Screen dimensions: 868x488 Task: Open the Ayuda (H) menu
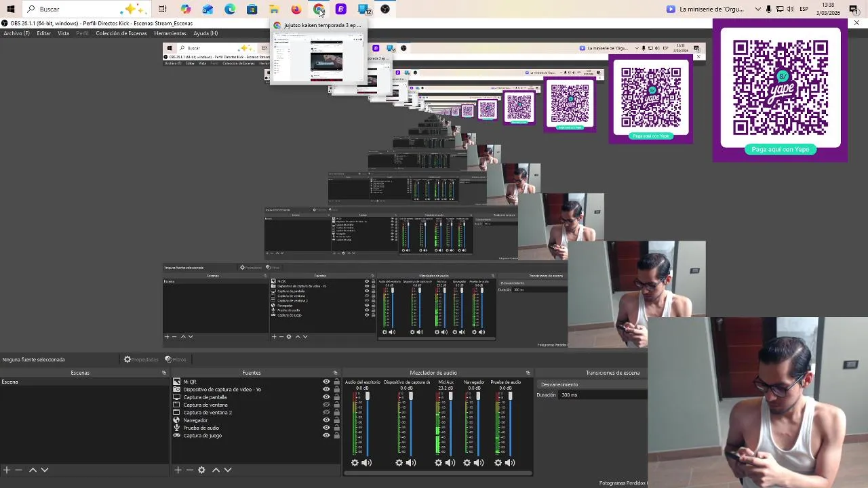coord(205,33)
